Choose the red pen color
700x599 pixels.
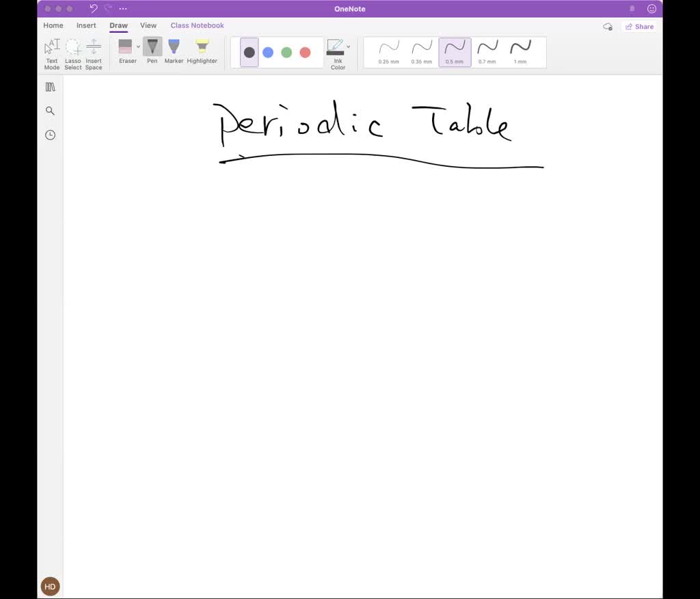pyautogui.click(x=305, y=52)
